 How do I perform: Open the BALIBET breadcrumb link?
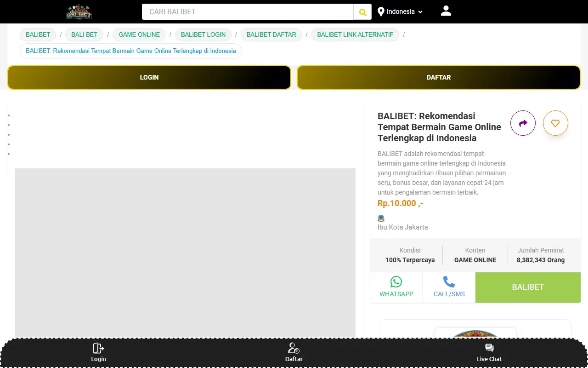(x=38, y=34)
